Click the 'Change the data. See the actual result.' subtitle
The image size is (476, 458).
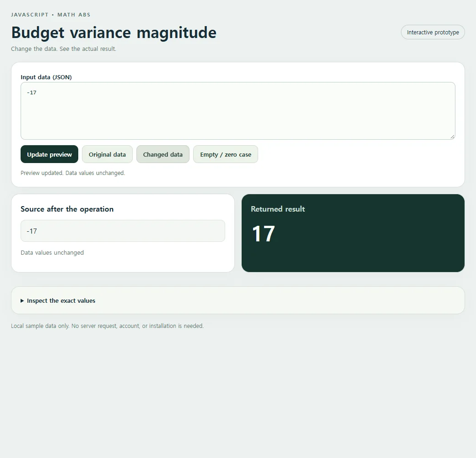tap(64, 49)
